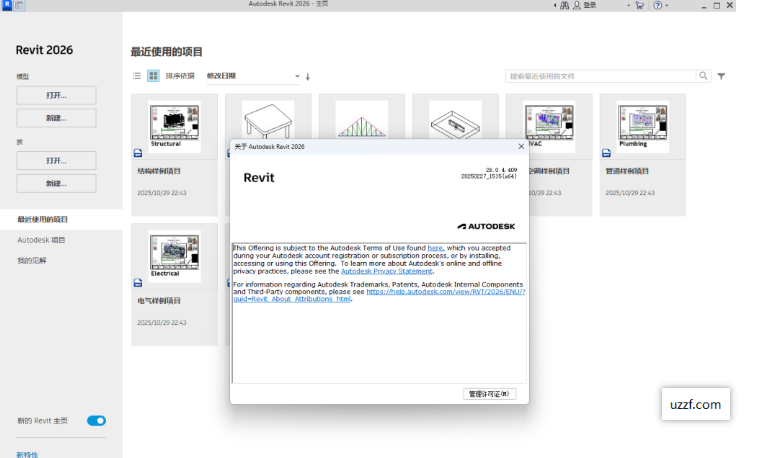Open the HVAC sample project thumbnail
The height and width of the screenshot is (458, 764).
[x=551, y=126]
